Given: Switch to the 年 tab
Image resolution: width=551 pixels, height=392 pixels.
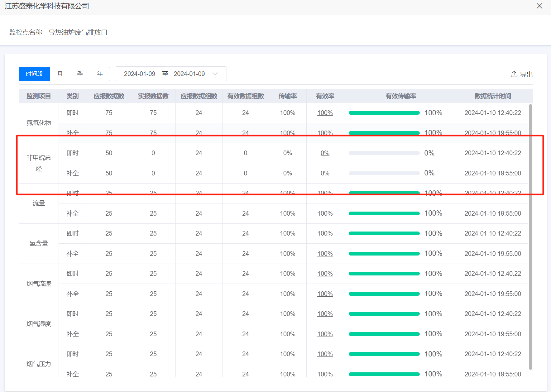Looking at the screenshot, I should coord(100,74).
